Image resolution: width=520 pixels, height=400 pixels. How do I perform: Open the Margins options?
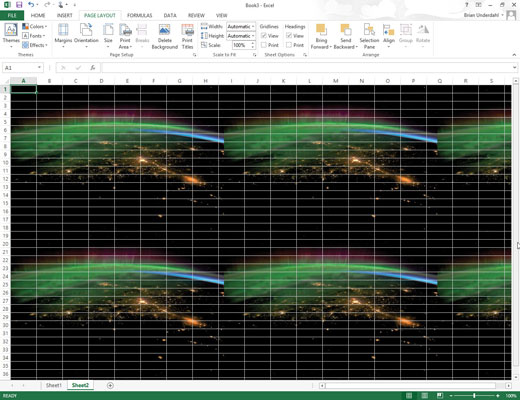63,36
